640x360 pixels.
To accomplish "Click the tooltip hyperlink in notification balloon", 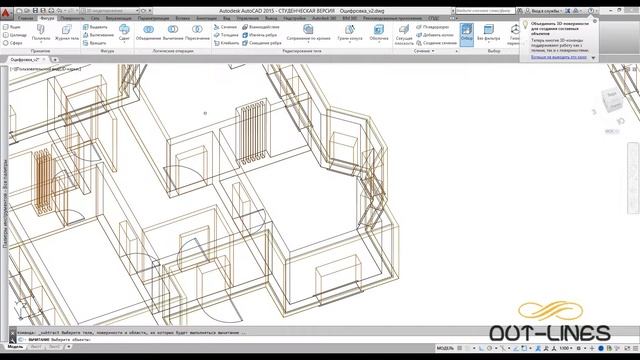I will tap(559, 57).
